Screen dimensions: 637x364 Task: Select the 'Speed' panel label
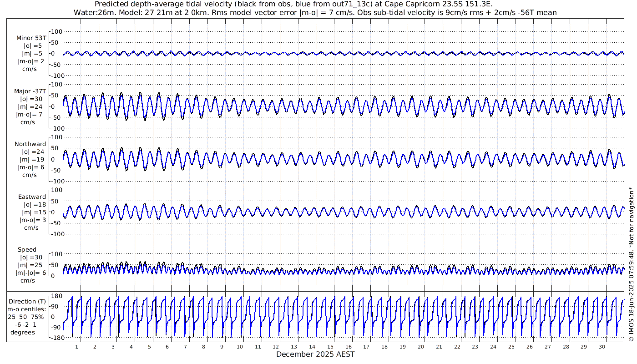click(27, 250)
